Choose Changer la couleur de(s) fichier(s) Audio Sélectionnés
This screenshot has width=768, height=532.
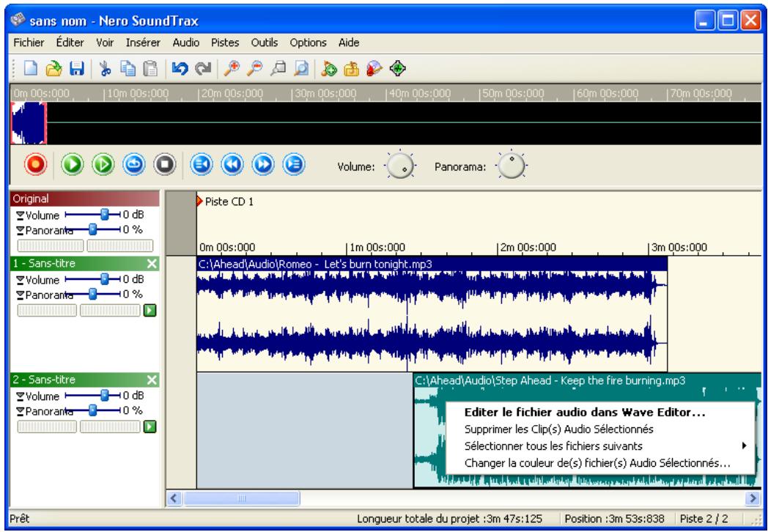pos(599,463)
